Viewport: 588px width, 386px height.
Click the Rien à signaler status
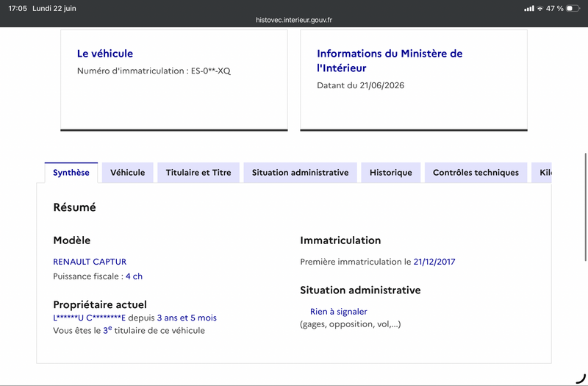click(339, 311)
